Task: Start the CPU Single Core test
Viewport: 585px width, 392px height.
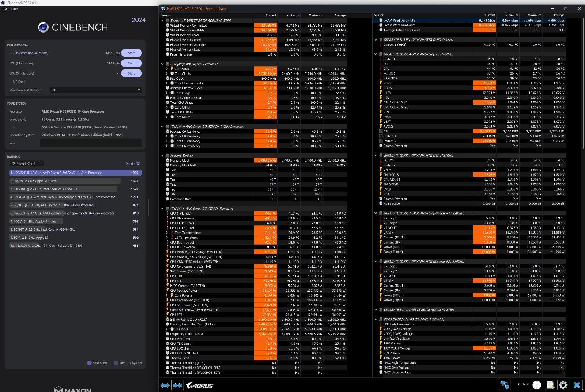Action: coord(131,73)
